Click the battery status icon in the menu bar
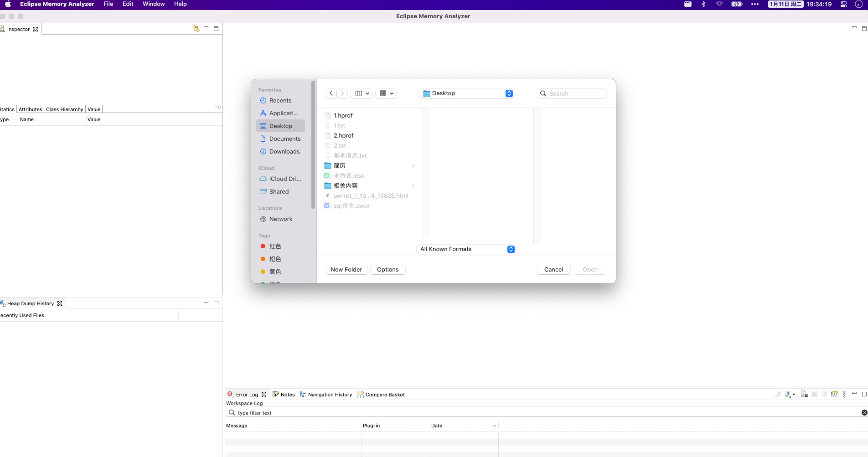868x457 pixels. [737, 4]
